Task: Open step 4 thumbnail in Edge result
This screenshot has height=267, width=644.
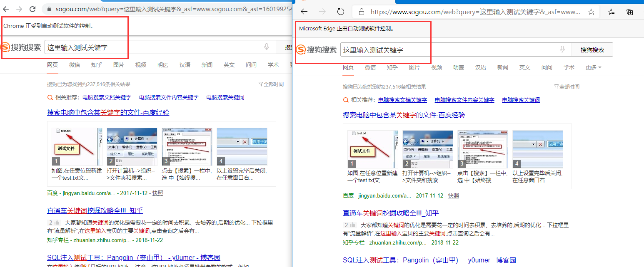Action: click(538, 149)
